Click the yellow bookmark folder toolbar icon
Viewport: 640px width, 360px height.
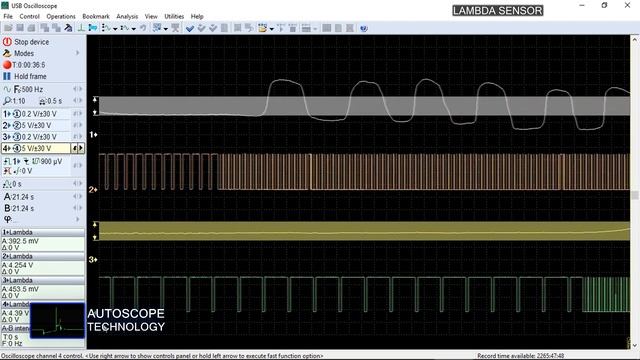click(x=262, y=28)
